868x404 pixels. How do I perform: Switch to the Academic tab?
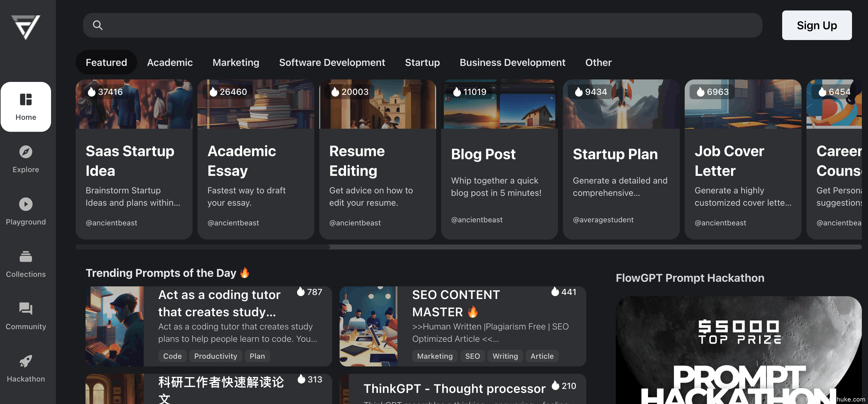coord(170,63)
